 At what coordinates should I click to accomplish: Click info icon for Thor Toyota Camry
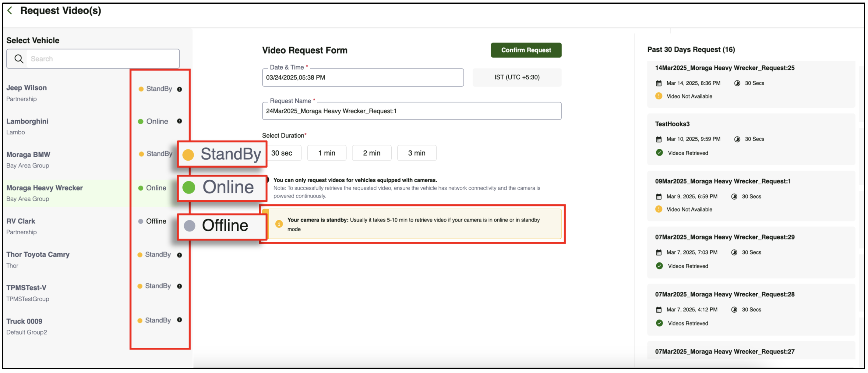coord(180,255)
